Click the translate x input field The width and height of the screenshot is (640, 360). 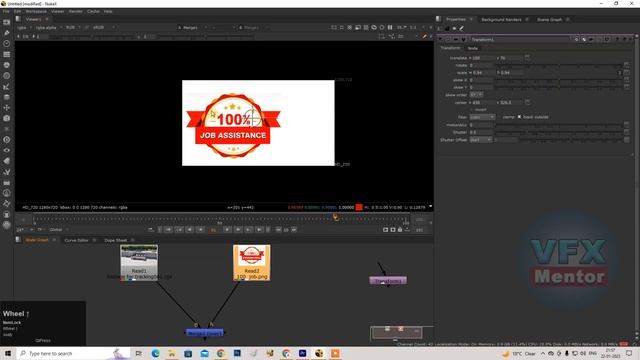482,58
